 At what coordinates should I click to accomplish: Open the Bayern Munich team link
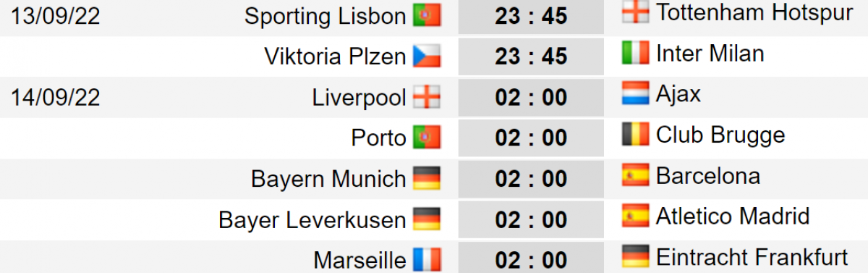pos(328,179)
